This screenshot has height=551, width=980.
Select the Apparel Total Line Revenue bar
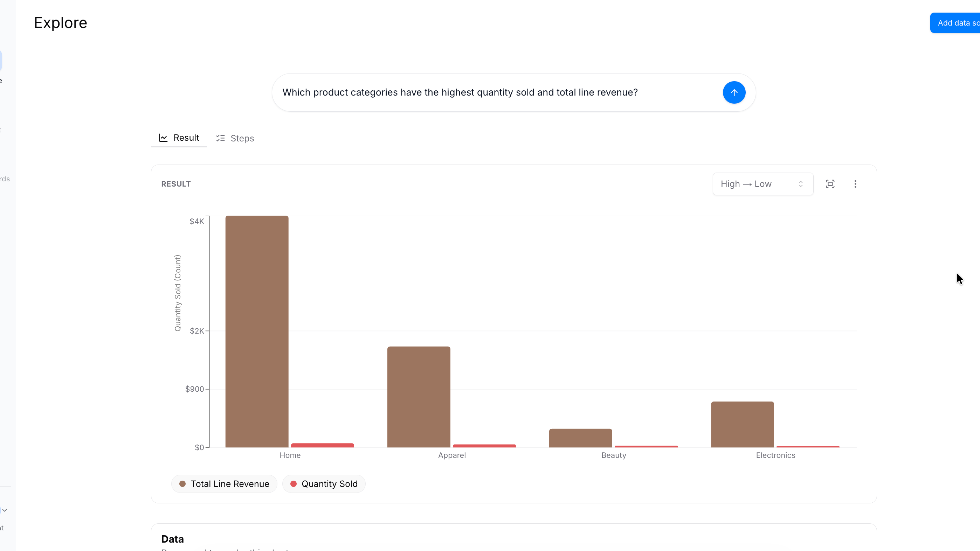point(419,397)
